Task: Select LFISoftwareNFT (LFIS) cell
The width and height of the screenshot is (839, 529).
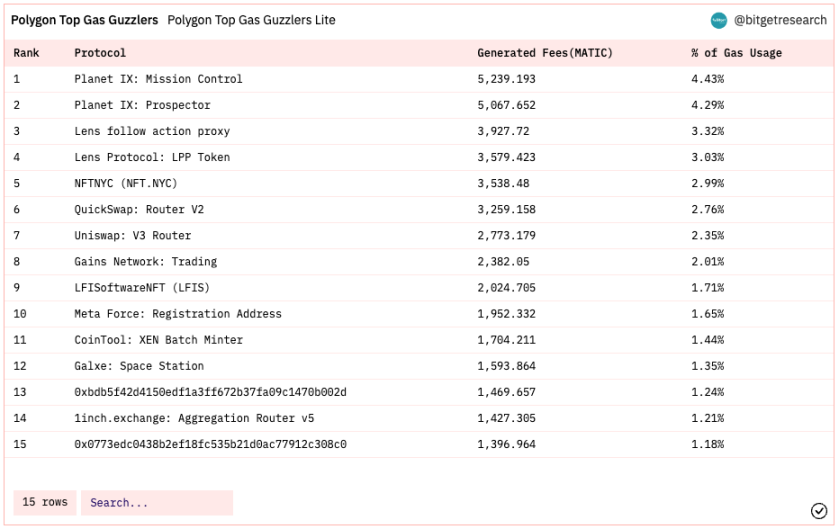Action: pyautogui.click(x=142, y=288)
